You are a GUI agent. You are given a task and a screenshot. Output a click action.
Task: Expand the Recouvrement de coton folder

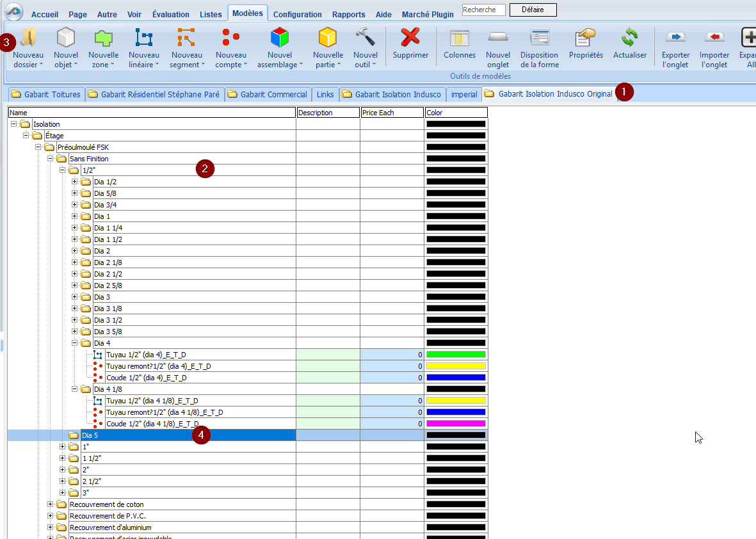51,504
